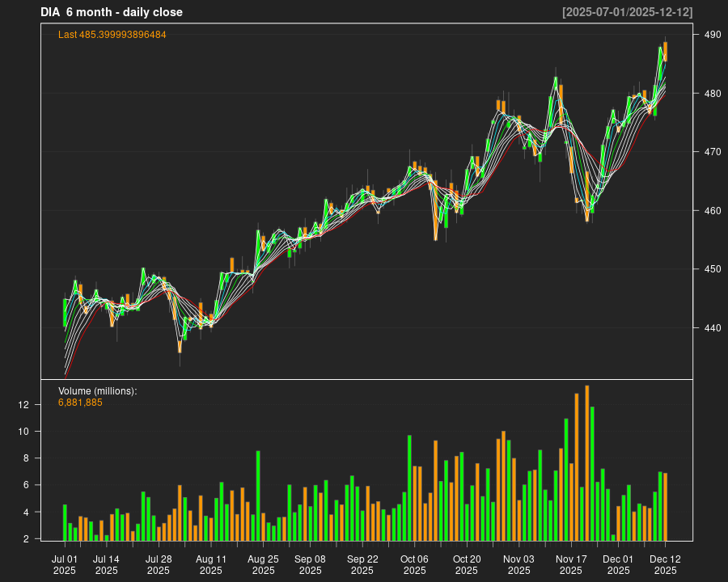Click the last orange candlestick near 488
The height and width of the screenshot is (582, 728).
(665, 52)
